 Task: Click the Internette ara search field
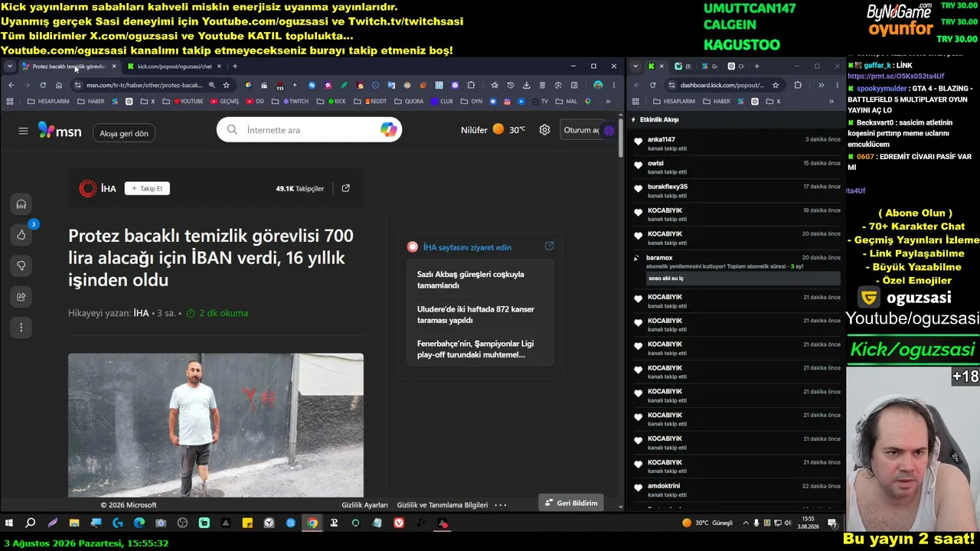(310, 130)
